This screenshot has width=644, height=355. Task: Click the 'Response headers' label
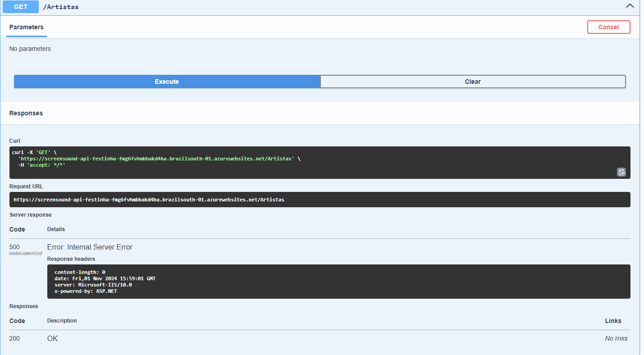[x=71, y=259]
